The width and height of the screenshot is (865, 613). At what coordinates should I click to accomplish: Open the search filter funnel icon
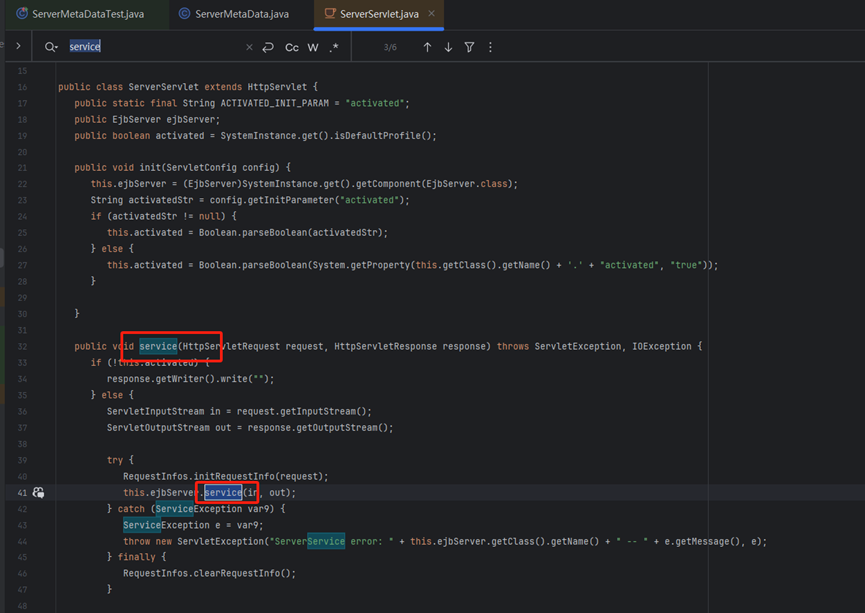click(x=469, y=47)
